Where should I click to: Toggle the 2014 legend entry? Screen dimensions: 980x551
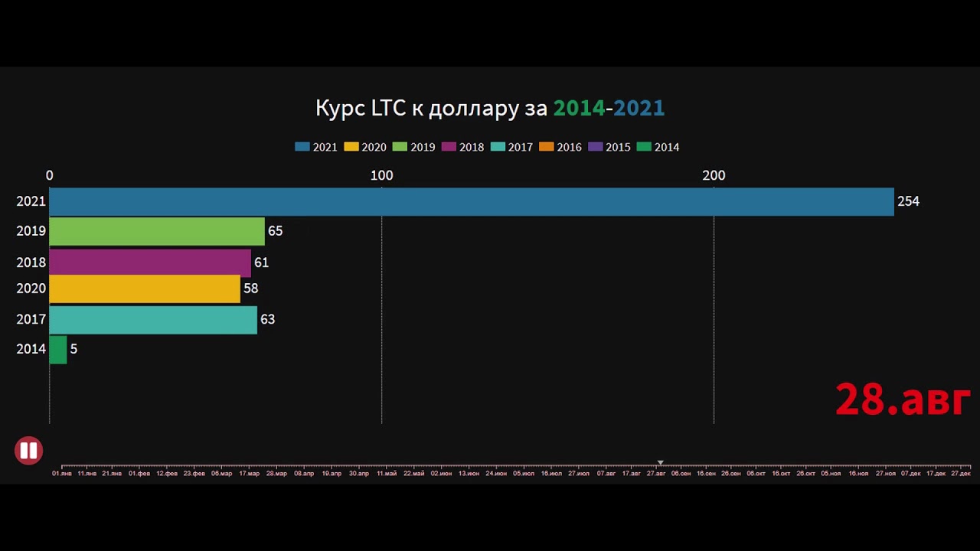658,147
